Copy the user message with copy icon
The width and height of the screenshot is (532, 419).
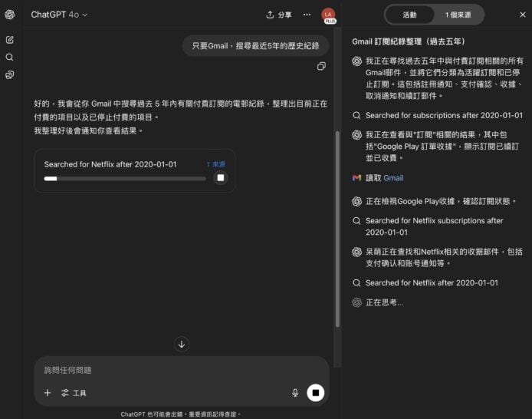(x=321, y=67)
